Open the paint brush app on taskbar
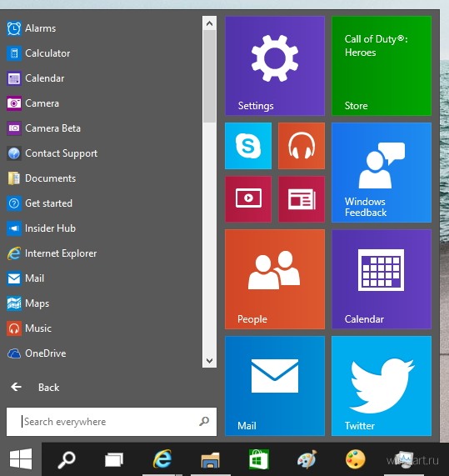 (307, 459)
